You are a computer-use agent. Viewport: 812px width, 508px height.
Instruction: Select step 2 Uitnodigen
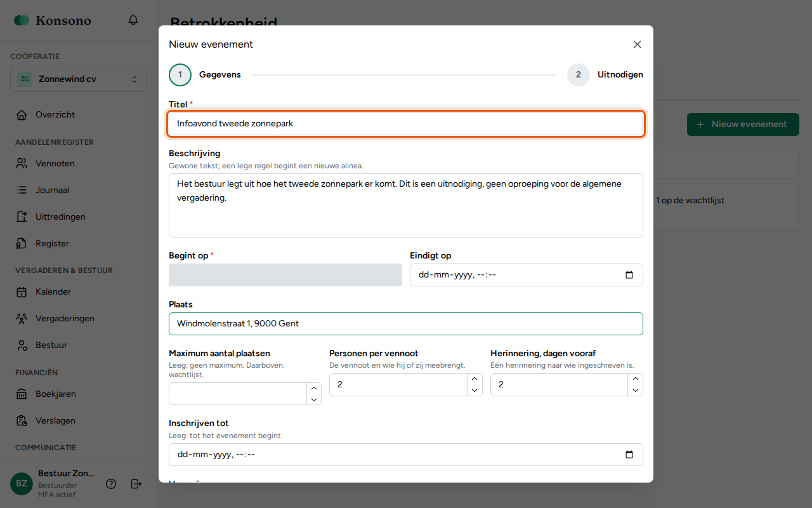(605, 75)
